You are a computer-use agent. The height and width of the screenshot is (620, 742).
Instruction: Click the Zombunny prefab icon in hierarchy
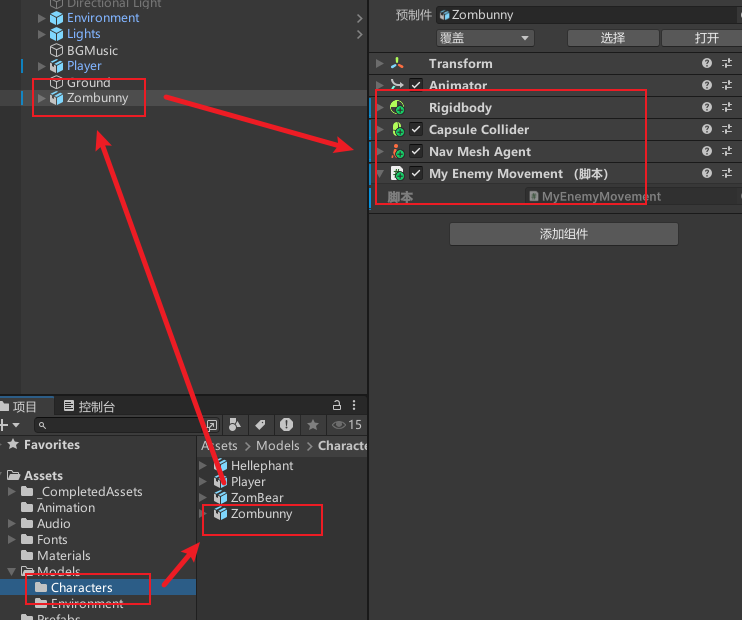pyautogui.click(x=56, y=98)
